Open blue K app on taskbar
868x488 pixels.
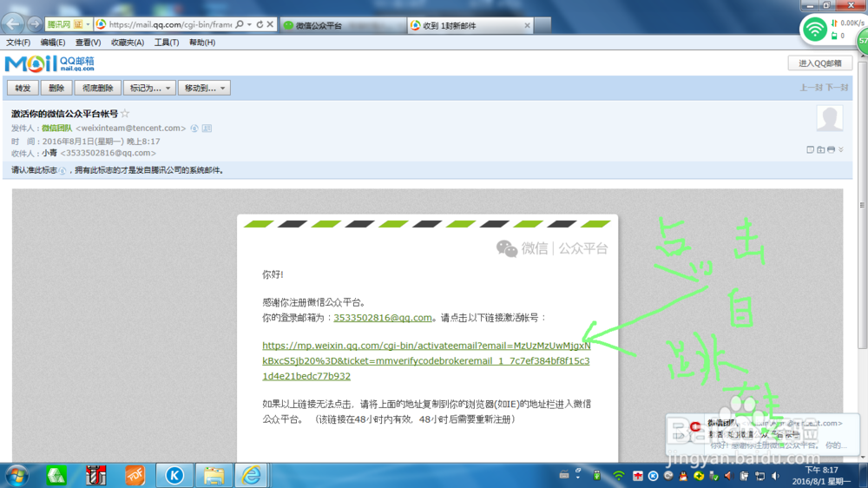click(174, 475)
